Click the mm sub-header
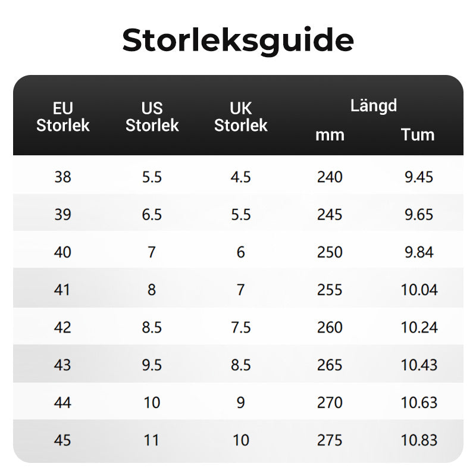This screenshot has height=476, width=476. (330, 135)
